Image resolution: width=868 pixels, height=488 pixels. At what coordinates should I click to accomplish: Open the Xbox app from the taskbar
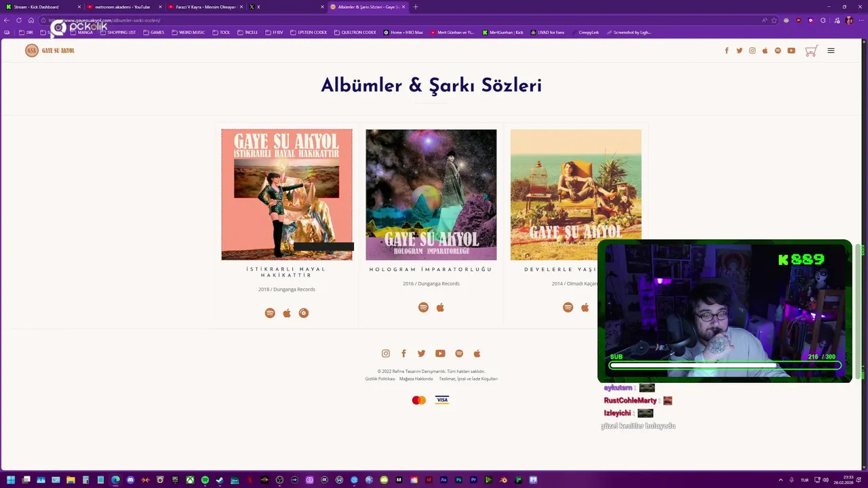(190, 480)
